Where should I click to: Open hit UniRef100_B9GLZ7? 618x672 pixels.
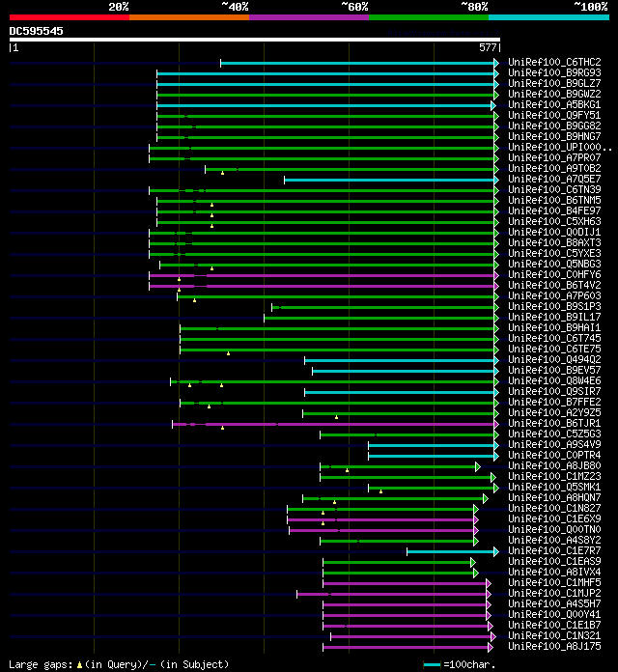pos(554,84)
